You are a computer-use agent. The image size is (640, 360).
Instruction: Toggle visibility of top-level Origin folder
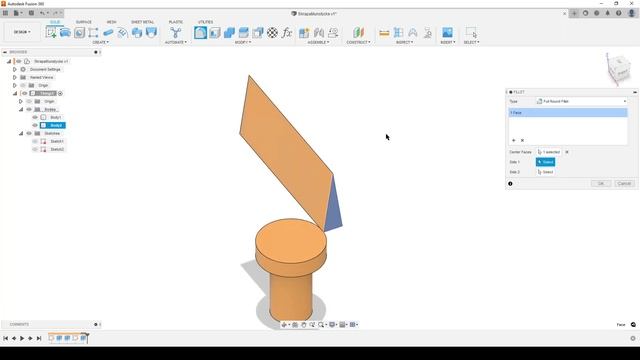click(x=23, y=85)
